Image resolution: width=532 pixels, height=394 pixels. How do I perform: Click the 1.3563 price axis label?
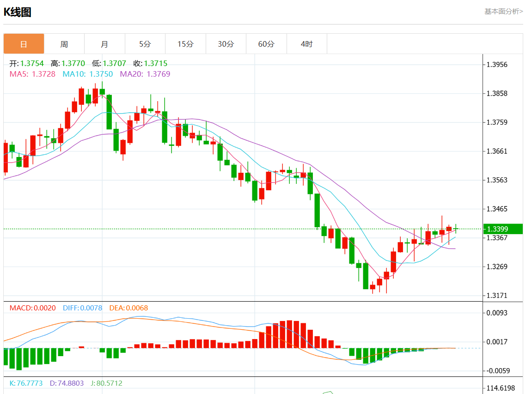497,180
